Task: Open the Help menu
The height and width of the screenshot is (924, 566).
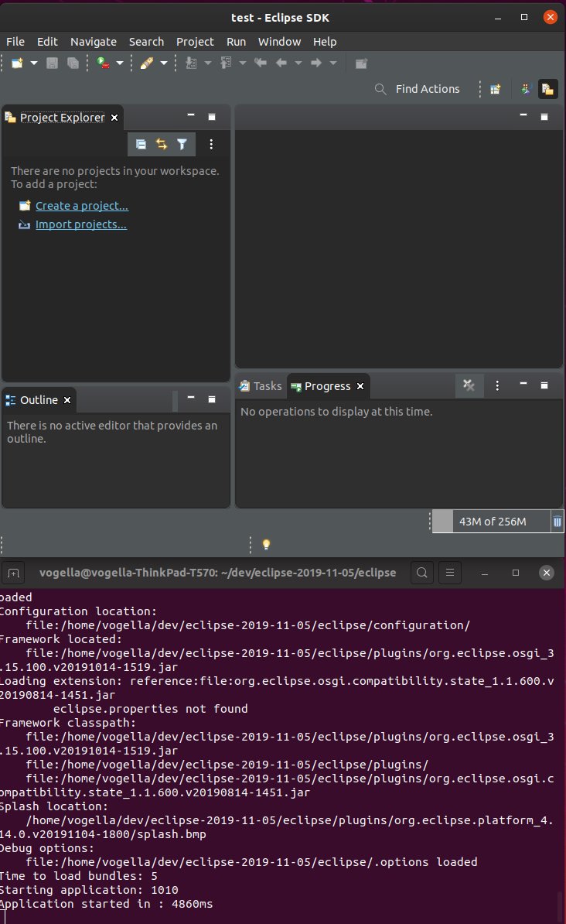Action: coord(325,42)
